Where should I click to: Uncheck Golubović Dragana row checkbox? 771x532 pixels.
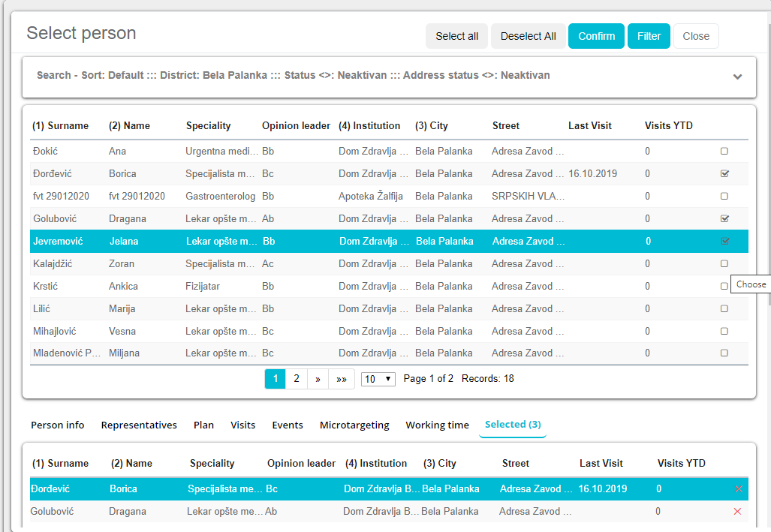724,219
